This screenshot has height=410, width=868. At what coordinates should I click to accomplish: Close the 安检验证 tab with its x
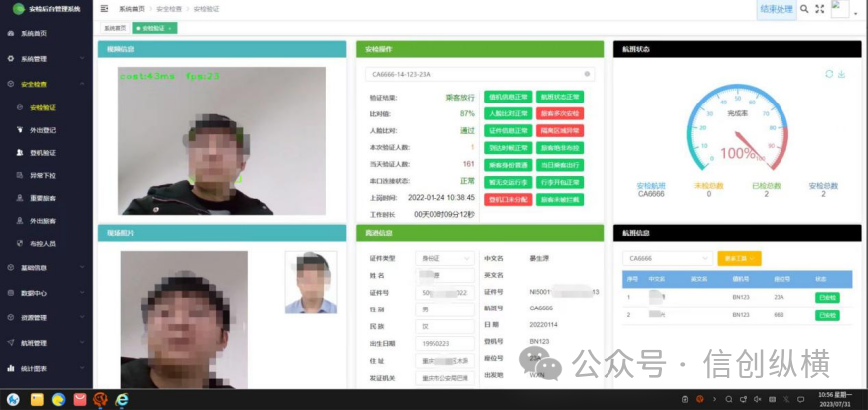coord(169,28)
